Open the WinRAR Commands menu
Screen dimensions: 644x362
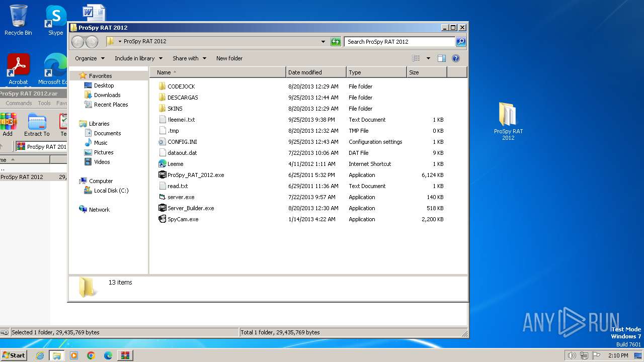[x=19, y=103]
